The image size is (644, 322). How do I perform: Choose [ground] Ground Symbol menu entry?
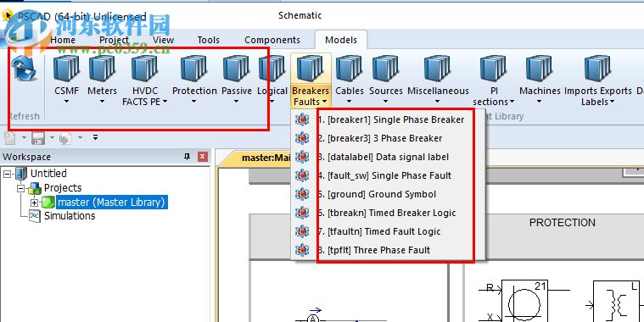(388, 194)
